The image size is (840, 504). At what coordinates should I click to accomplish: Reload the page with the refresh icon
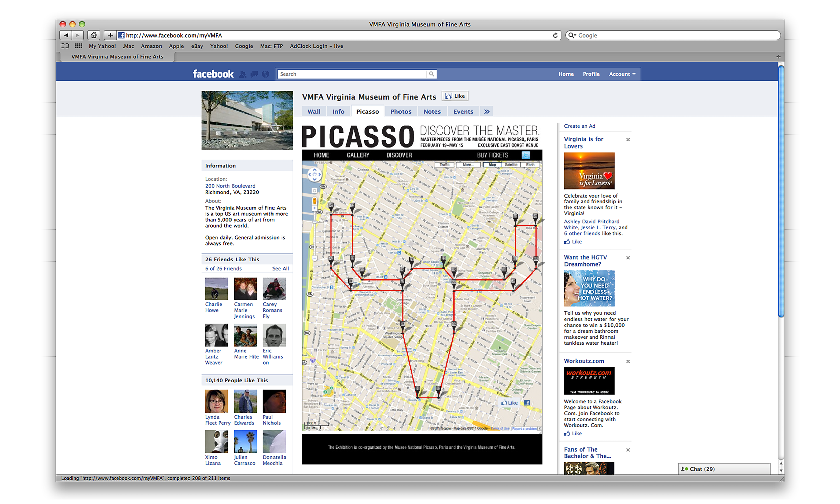[555, 35]
